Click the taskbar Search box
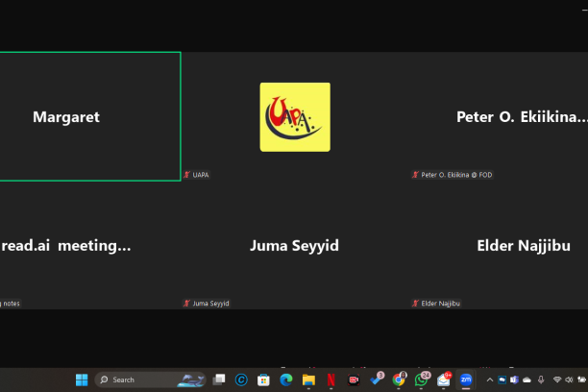588x392 pixels. tap(151, 380)
